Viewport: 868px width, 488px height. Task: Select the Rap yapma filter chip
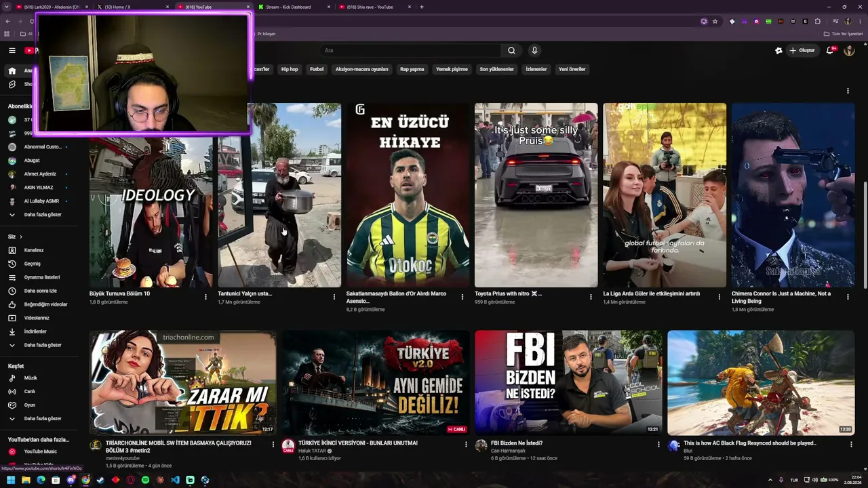pos(412,69)
